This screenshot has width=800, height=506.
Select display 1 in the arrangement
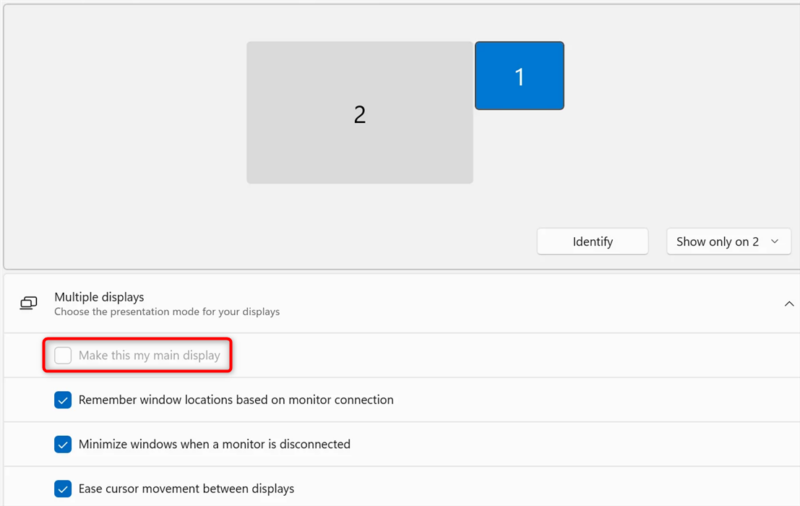519,75
